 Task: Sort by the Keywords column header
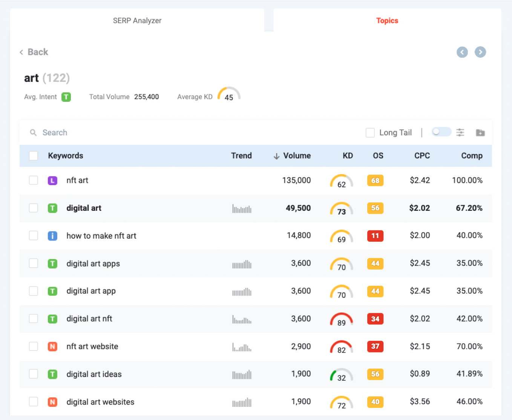point(66,156)
